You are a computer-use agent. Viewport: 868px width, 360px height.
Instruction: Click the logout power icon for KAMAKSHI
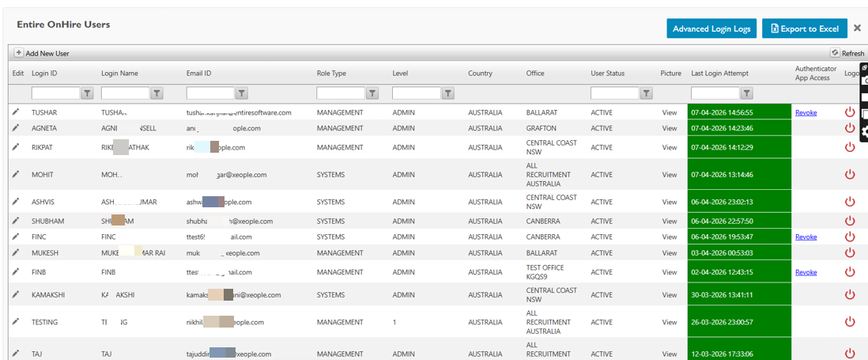[x=850, y=295]
